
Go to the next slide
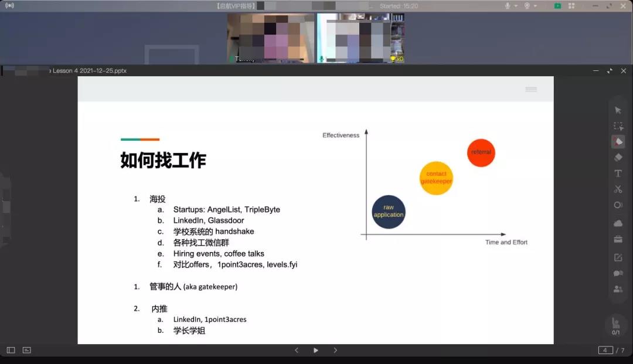click(335, 350)
